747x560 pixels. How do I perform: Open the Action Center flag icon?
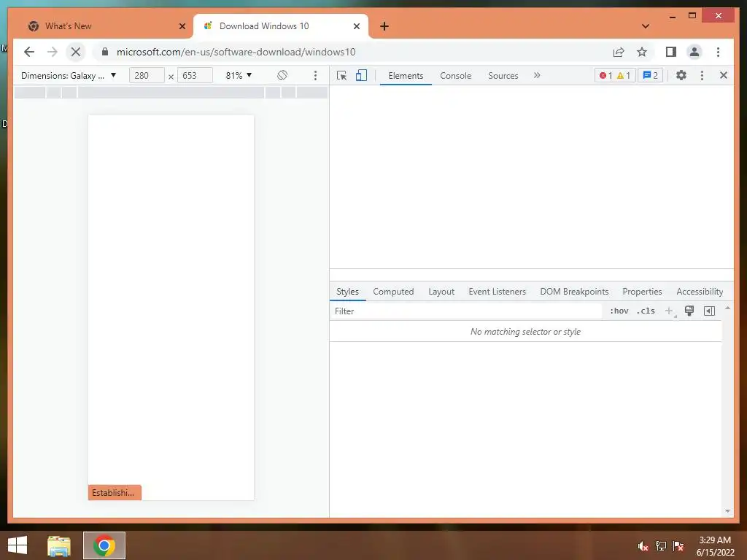click(678, 545)
